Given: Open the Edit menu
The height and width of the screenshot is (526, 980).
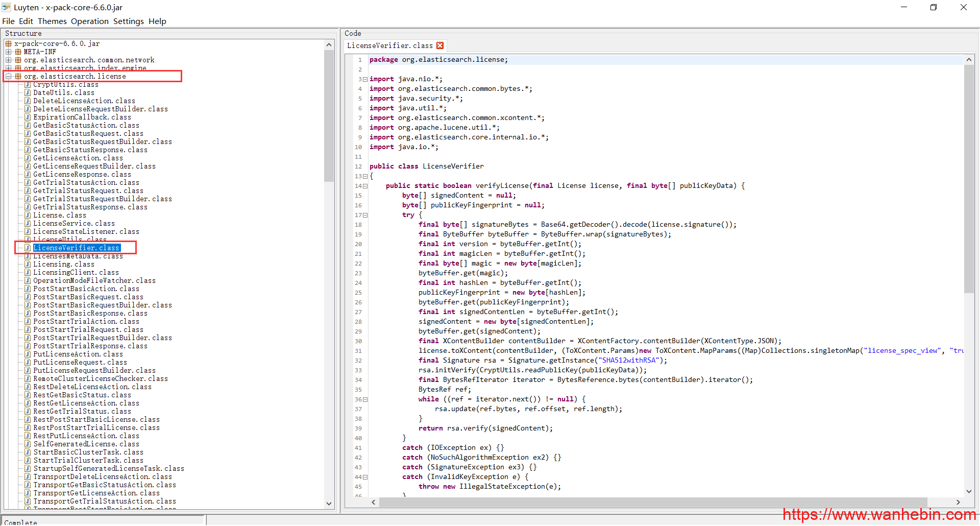Looking at the screenshot, I should (26, 21).
